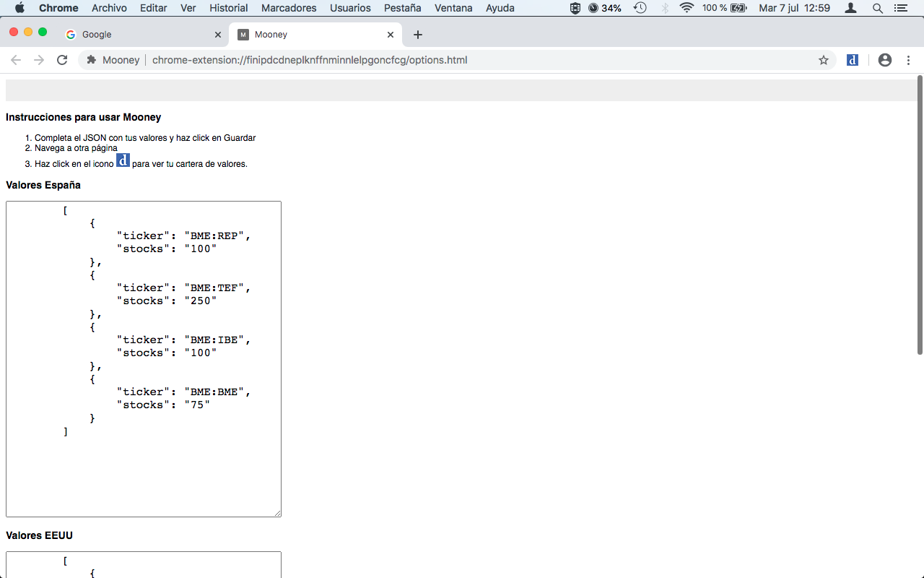Open the Usuarios menu
This screenshot has height=578, width=924.
(350, 8)
